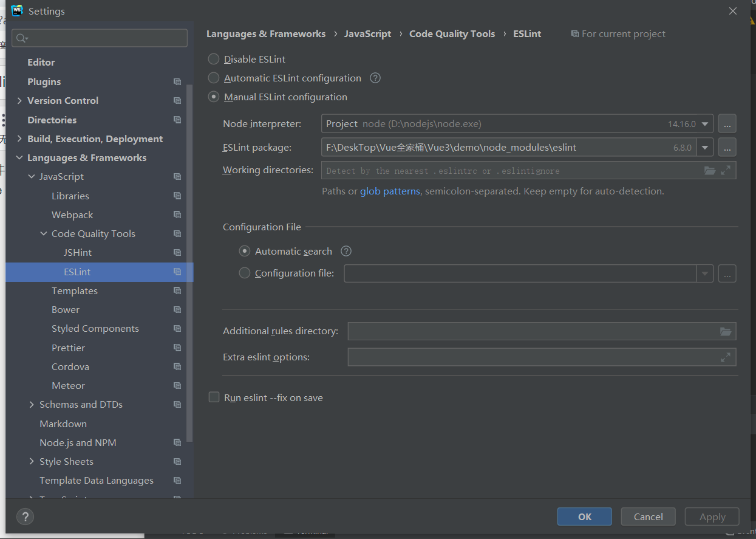Click OK to confirm settings

(x=585, y=517)
